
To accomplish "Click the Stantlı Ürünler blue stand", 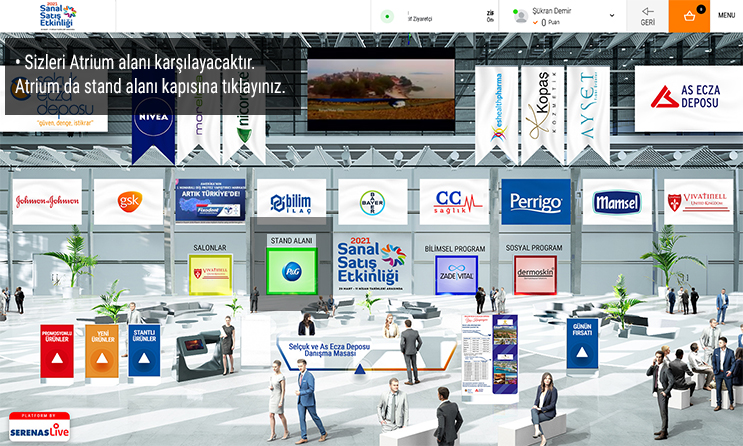I will pyautogui.click(x=144, y=351).
